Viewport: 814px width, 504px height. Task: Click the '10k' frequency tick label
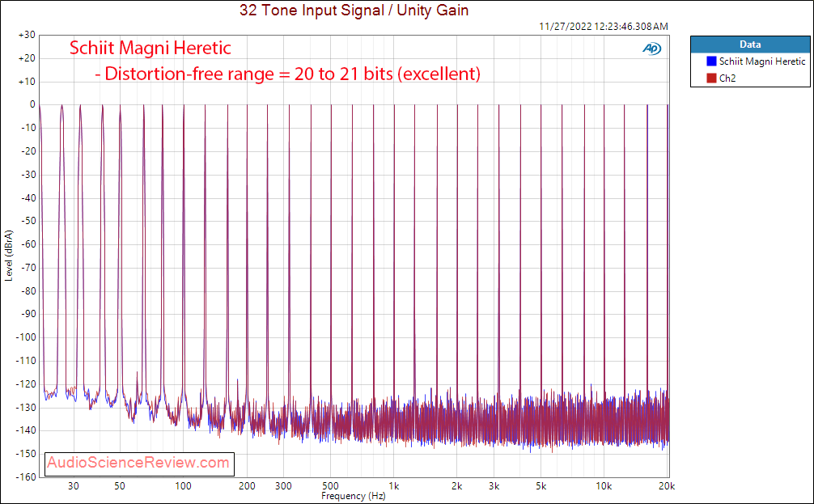[x=604, y=486]
